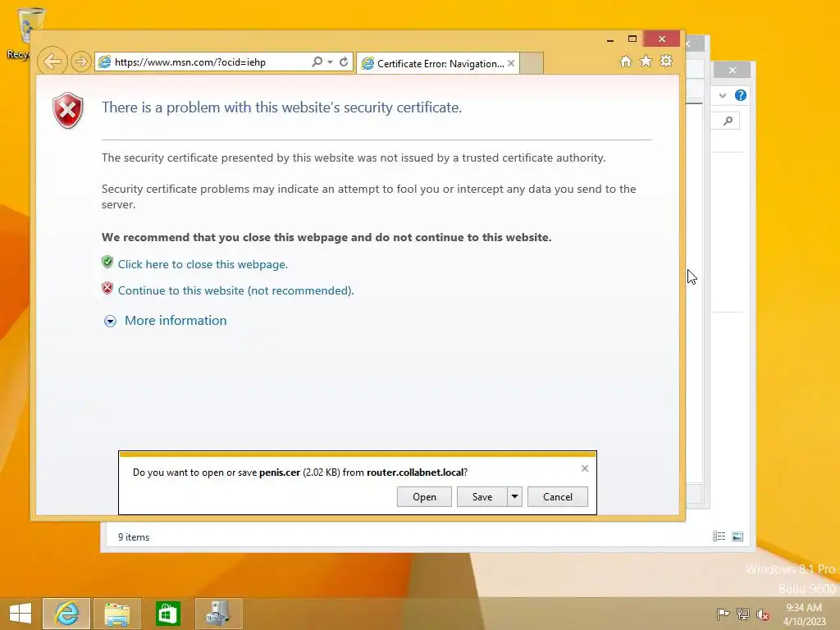Open the address bar autocomplete dropdown arrow
This screenshot has width=840, height=630.
pos(330,62)
